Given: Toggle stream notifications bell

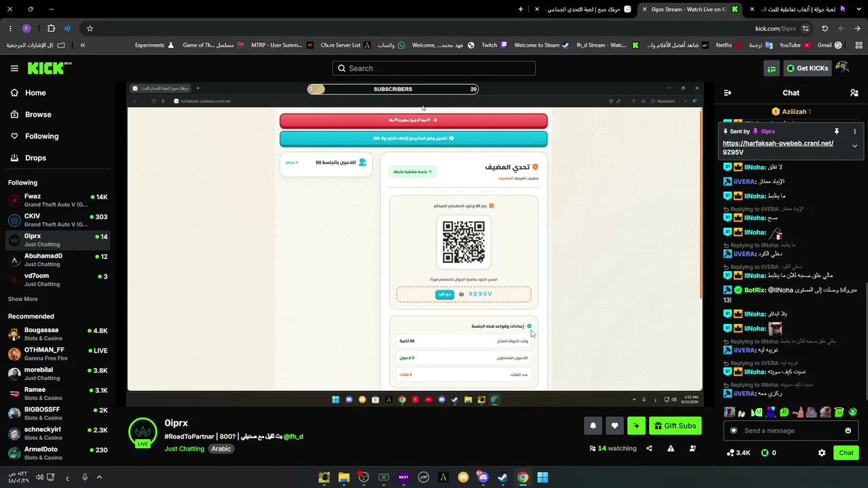Looking at the screenshot, I should [593, 426].
